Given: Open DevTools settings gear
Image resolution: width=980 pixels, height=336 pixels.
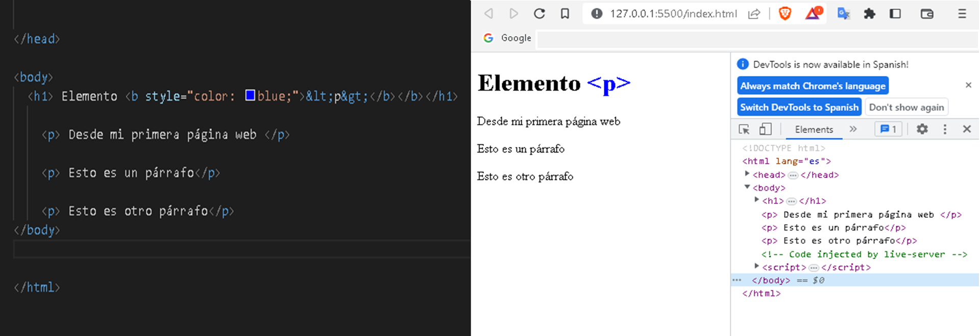Looking at the screenshot, I should 922,129.
